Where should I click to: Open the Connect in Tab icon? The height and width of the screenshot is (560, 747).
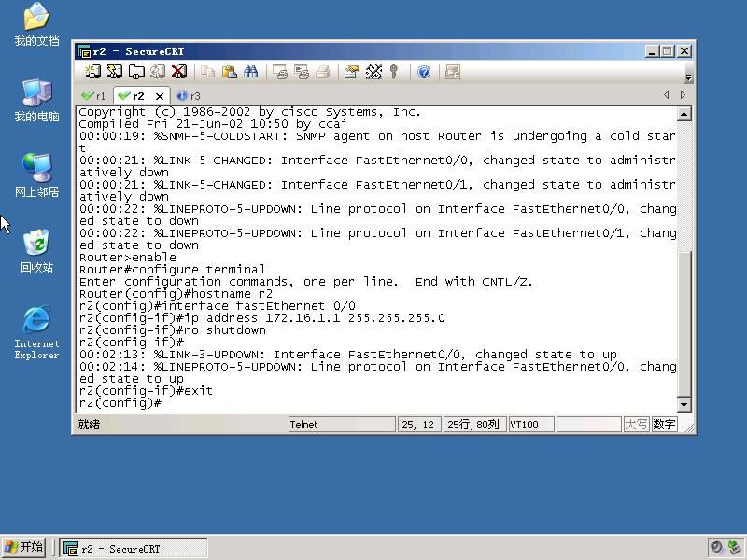136,73
